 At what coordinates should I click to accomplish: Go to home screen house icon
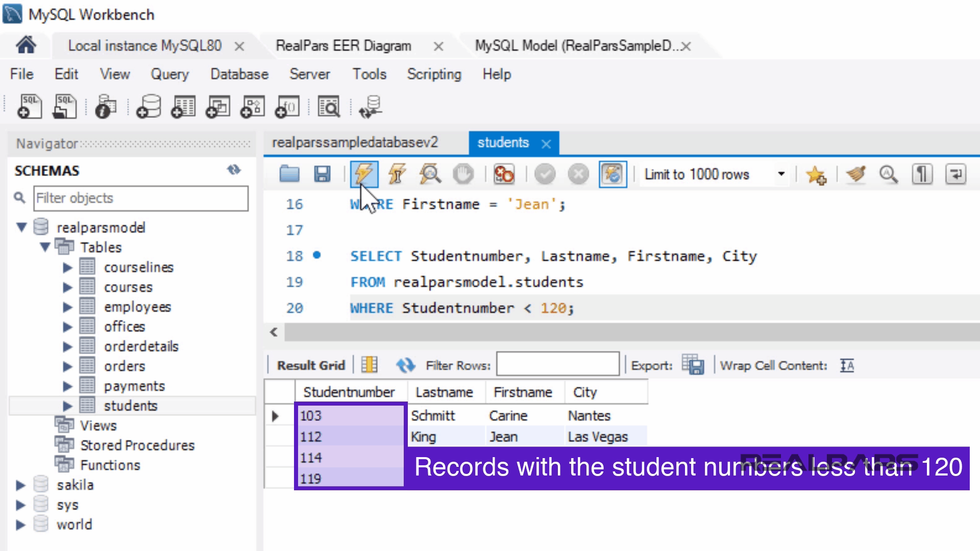26,45
